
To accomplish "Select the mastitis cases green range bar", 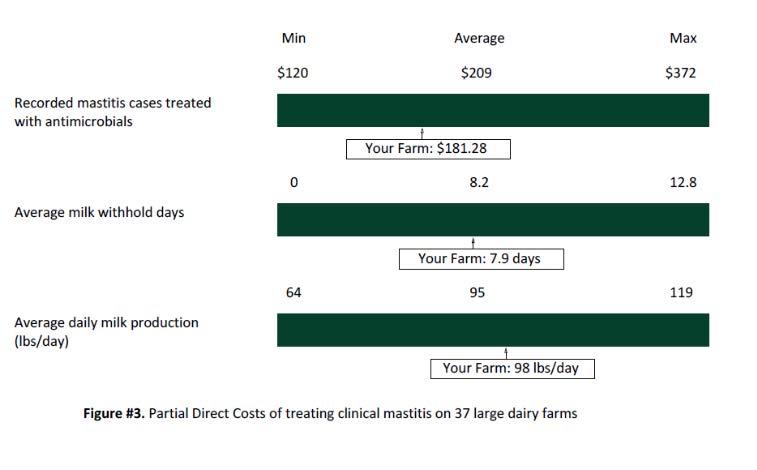I will pos(493,110).
